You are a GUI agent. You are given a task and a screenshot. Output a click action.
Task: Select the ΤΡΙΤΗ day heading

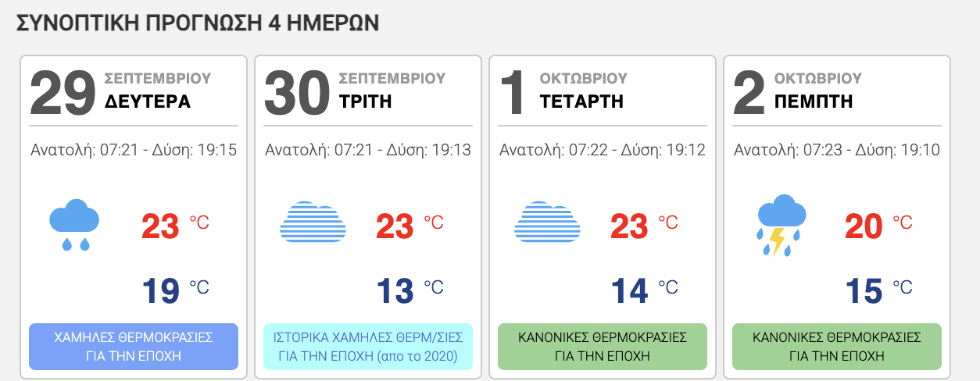click(x=366, y=101)
